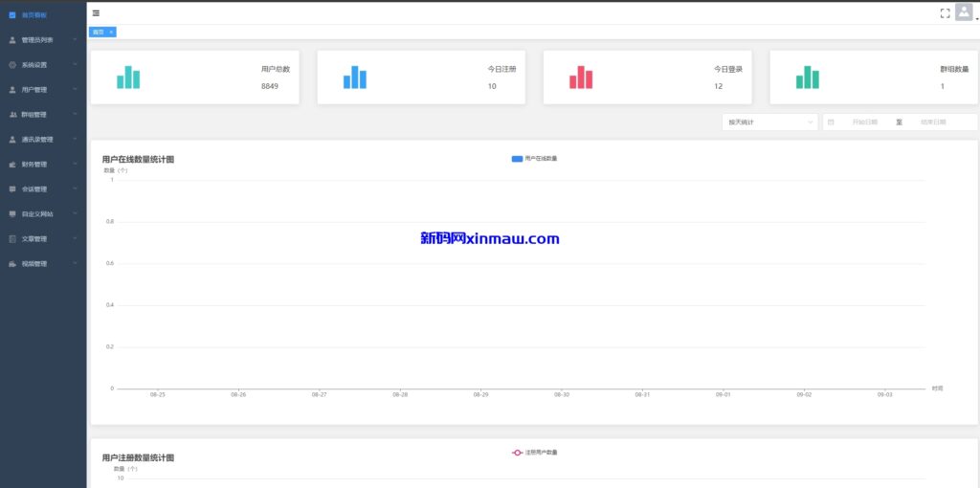Expand the 财务管理 sidebar menu
This screenshot has width=980, height=488.
pos(42,165)
